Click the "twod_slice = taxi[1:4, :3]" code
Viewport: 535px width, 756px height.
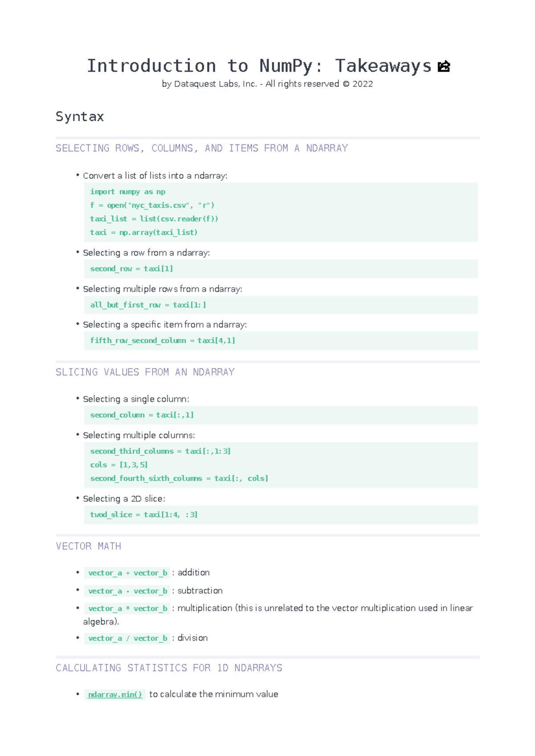coord(144,515)
